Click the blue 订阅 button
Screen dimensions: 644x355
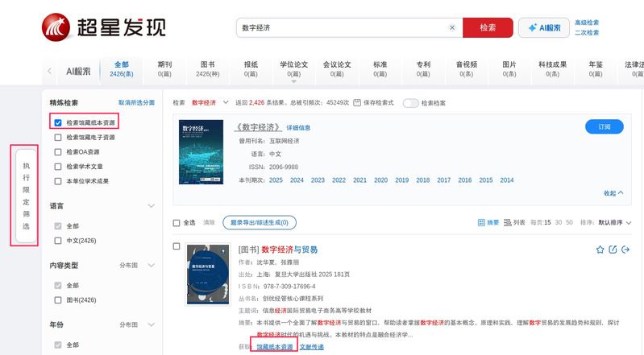tap(604, 127)
